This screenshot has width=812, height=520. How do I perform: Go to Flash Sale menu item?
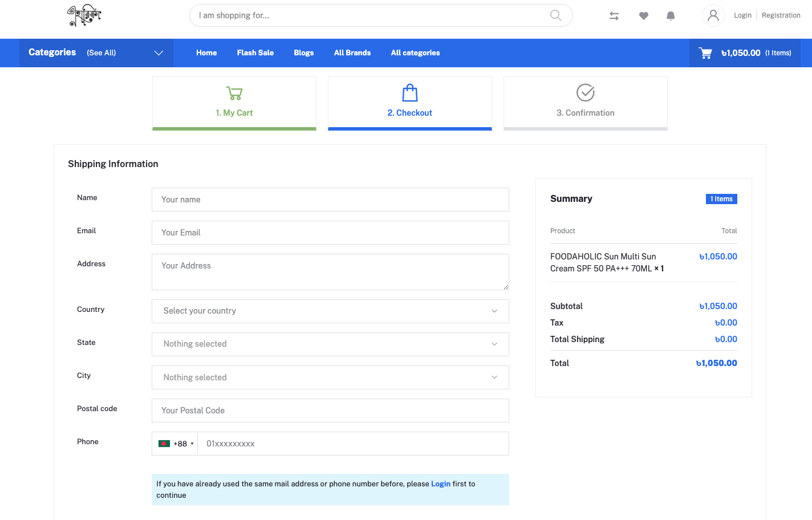tap(255, 53)
